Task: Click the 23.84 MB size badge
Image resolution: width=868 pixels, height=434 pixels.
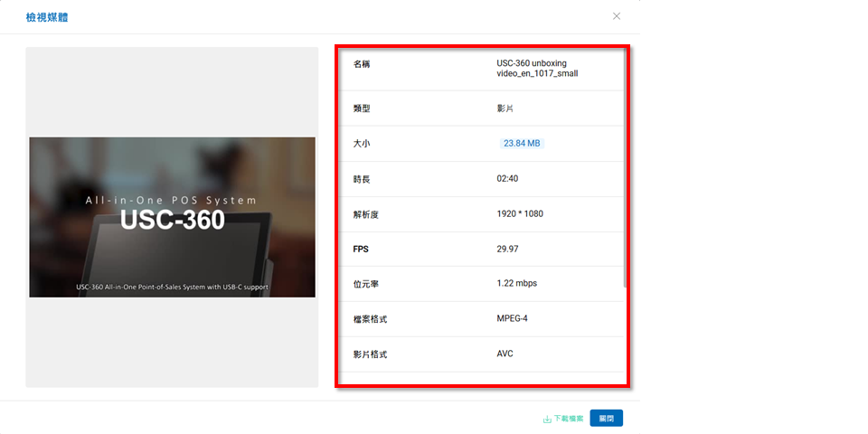Action: click(522, 144)
